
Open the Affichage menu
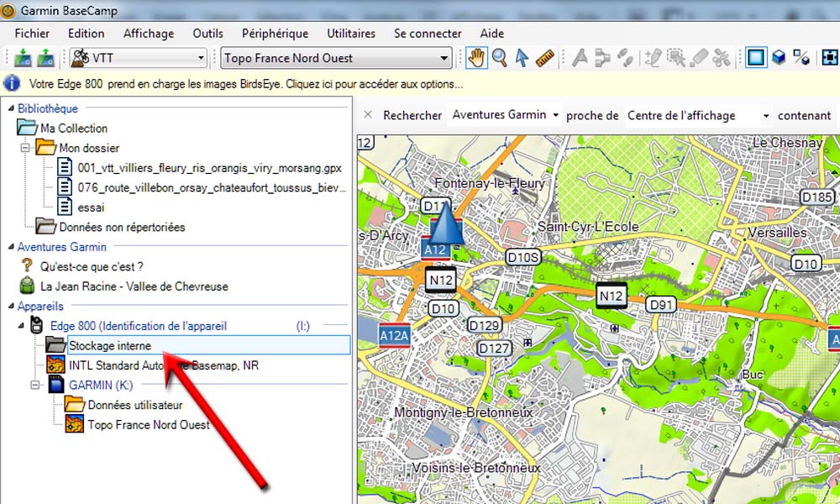point(149,34)
